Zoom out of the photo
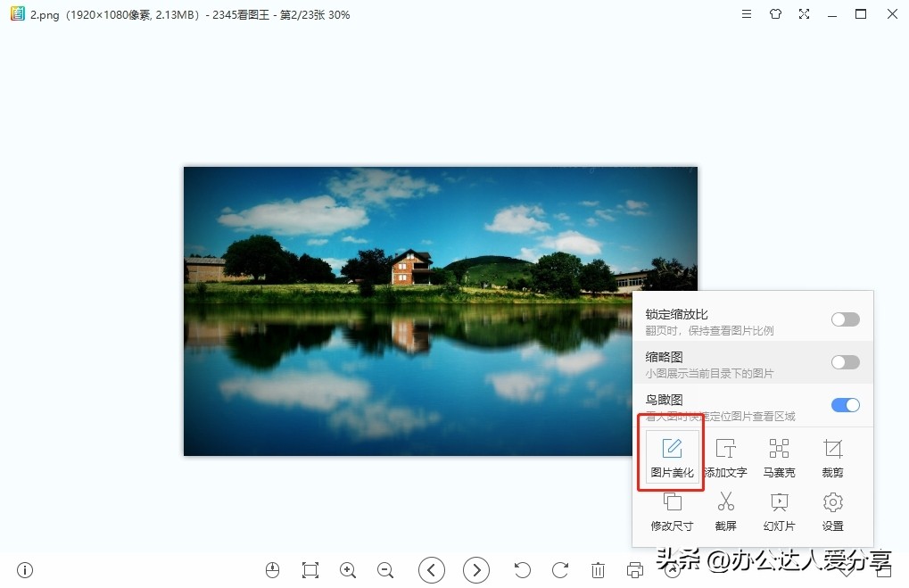This screenshot has width=909, height=588. (x=385, y=569)
